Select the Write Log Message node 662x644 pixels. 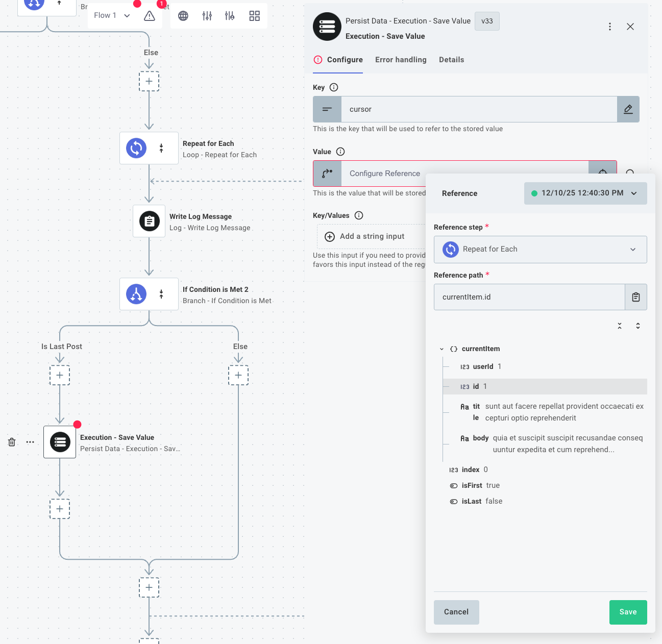[x=149, y=221]
